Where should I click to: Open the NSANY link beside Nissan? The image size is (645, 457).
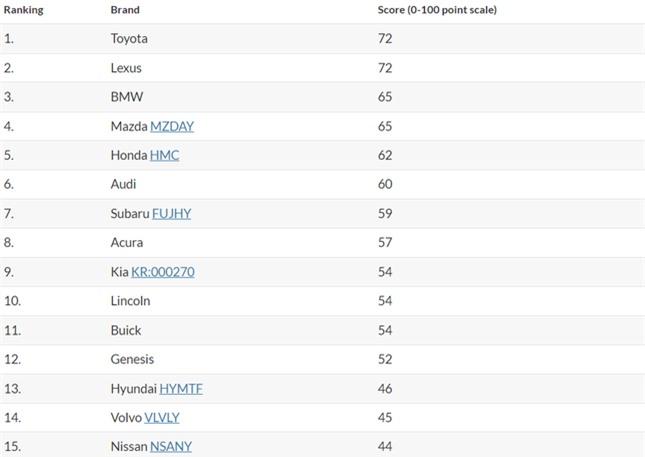[170, 446]
